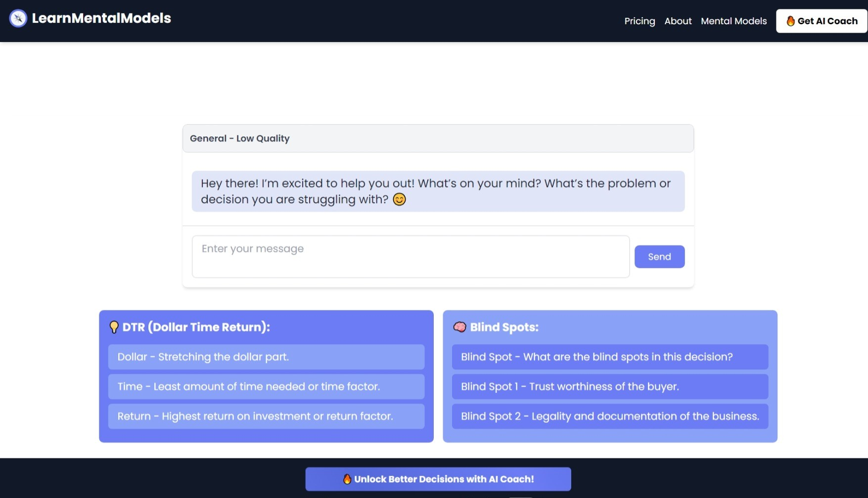Click Blind Spot 2 about business legality
This screenshot has width=868, height=498.
[609, 416]
